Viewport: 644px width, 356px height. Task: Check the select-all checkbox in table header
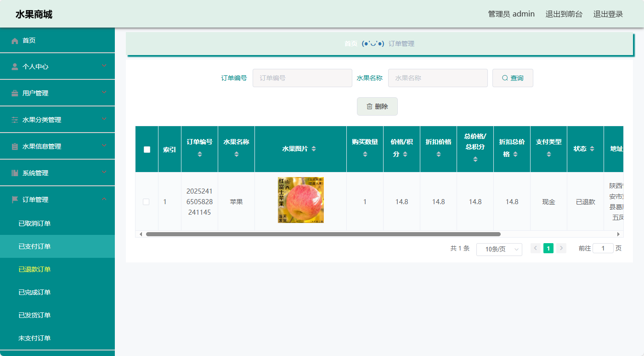click(146, 149)
